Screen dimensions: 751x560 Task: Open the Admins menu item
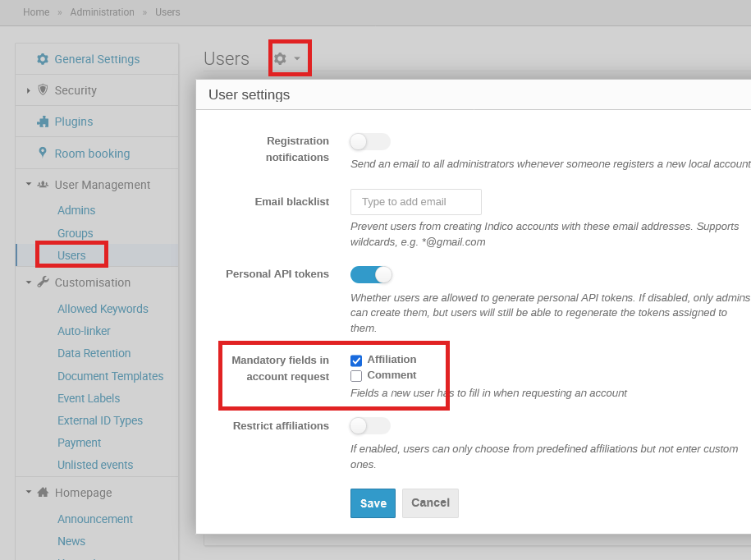click(x=76, y=210)
